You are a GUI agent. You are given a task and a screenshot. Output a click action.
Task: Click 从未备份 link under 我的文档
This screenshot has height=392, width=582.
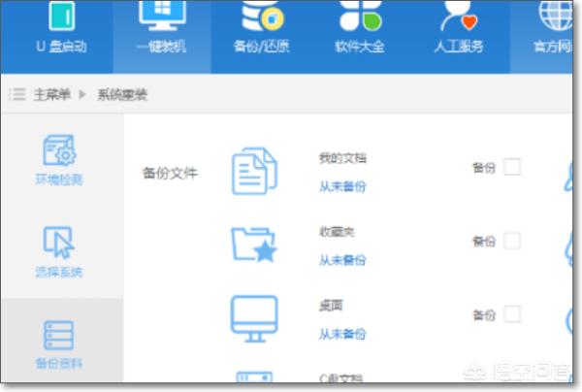click(x=342, y=185)
